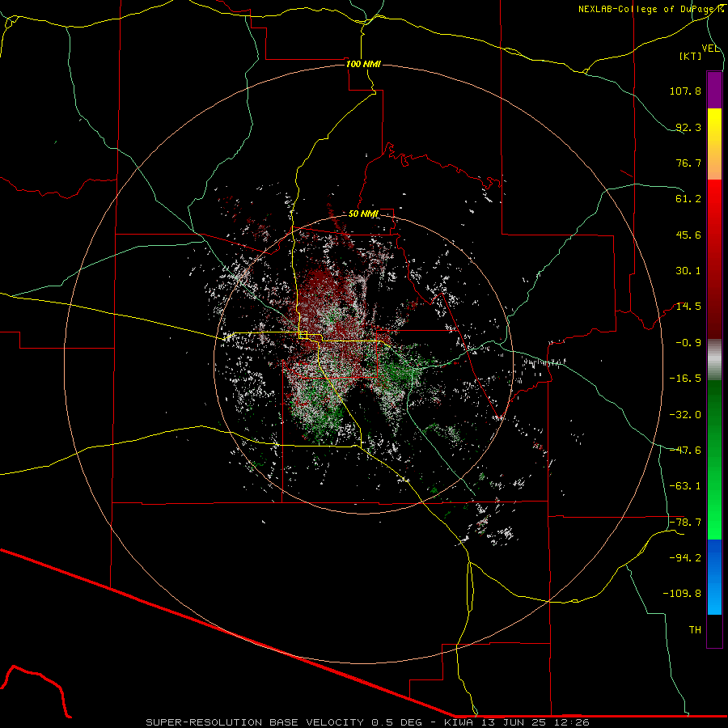Pick the green segment of the velocity scale
This screenshot has height=728, width=728.
(x=714, y=459)
